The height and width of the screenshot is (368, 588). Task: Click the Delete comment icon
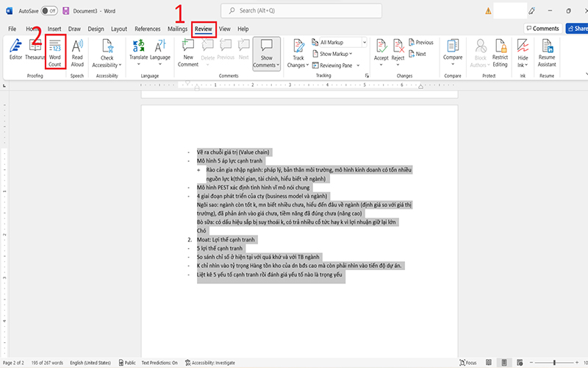(x=207, y=48)
